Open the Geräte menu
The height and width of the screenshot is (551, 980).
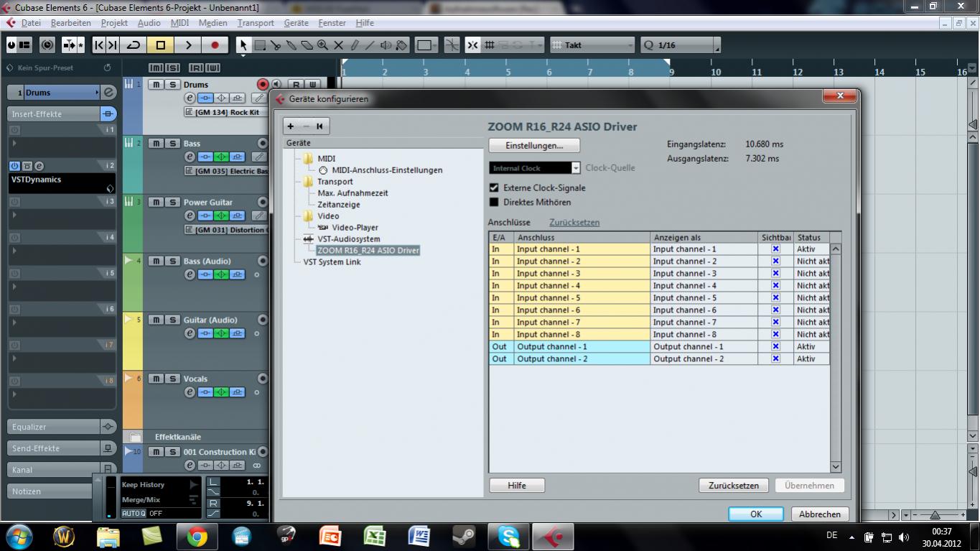[x=297, y=23]
